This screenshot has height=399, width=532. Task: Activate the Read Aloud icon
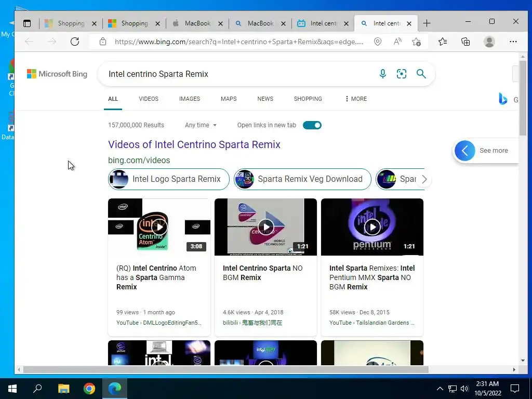(x=397, y=42)
